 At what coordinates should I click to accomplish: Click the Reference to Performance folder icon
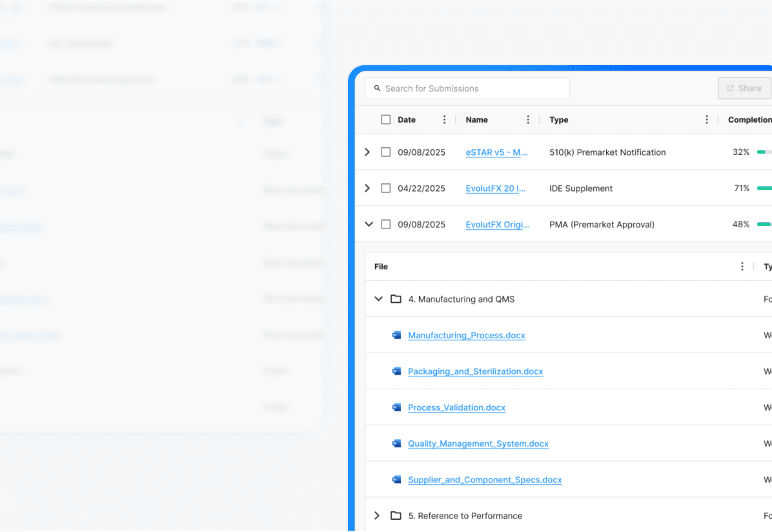point(396,516)
